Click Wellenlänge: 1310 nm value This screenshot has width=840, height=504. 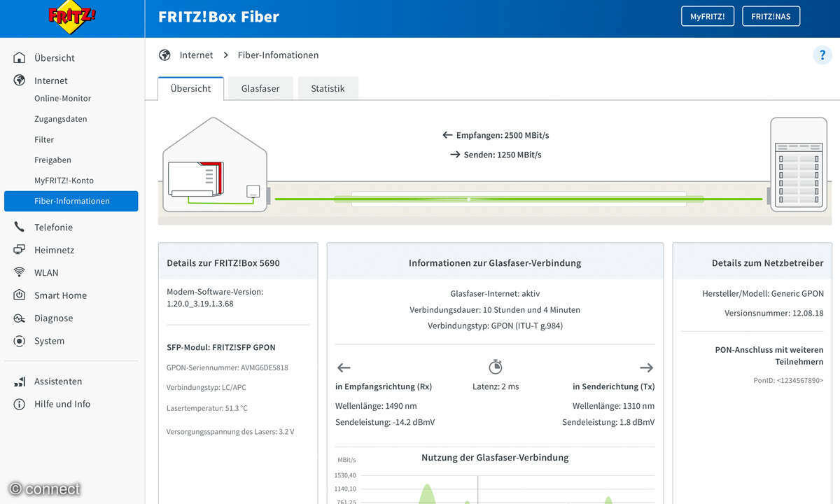point(613,406)
